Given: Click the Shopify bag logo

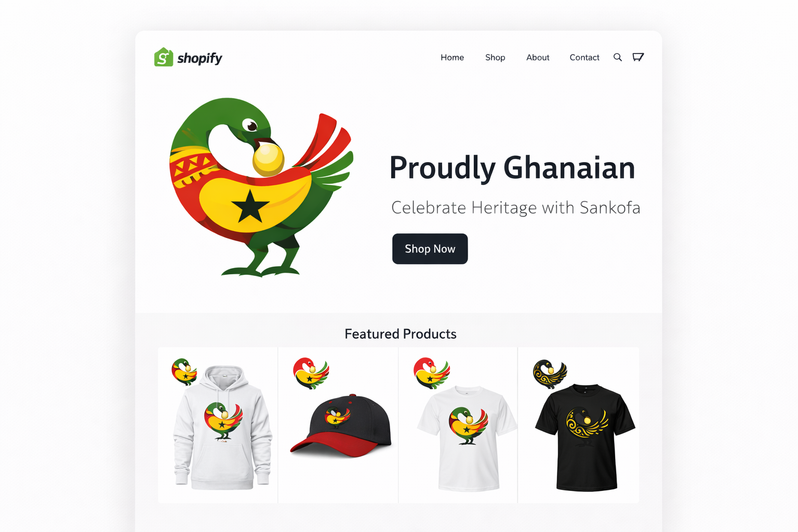Looking at the screenshot, I should [163, 57].
